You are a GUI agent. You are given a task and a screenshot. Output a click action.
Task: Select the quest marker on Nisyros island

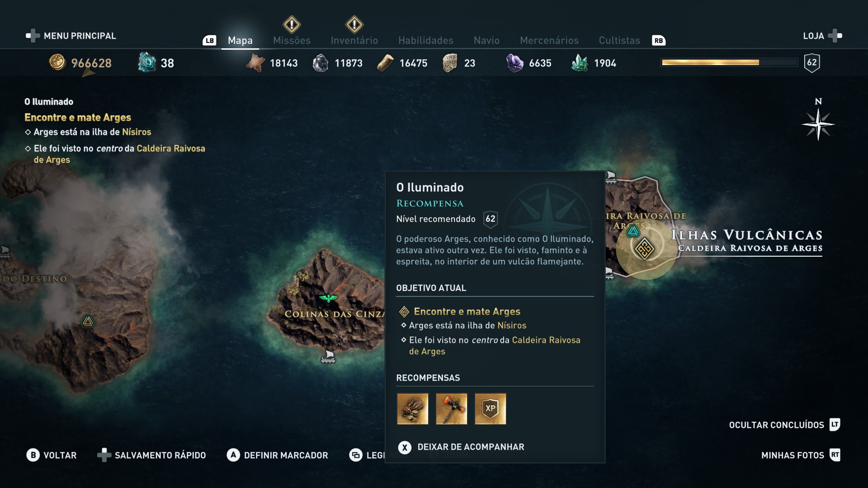tap(644, 249)
